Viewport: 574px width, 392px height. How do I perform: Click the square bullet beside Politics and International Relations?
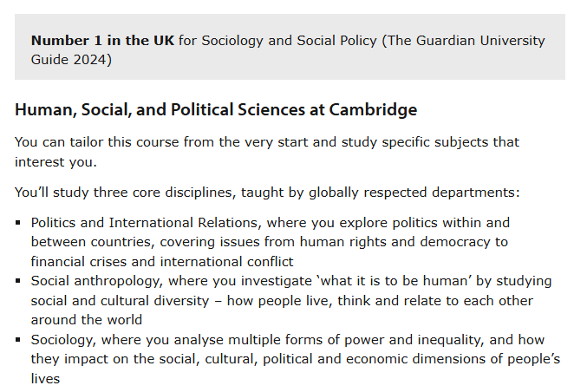click(18, 223)
